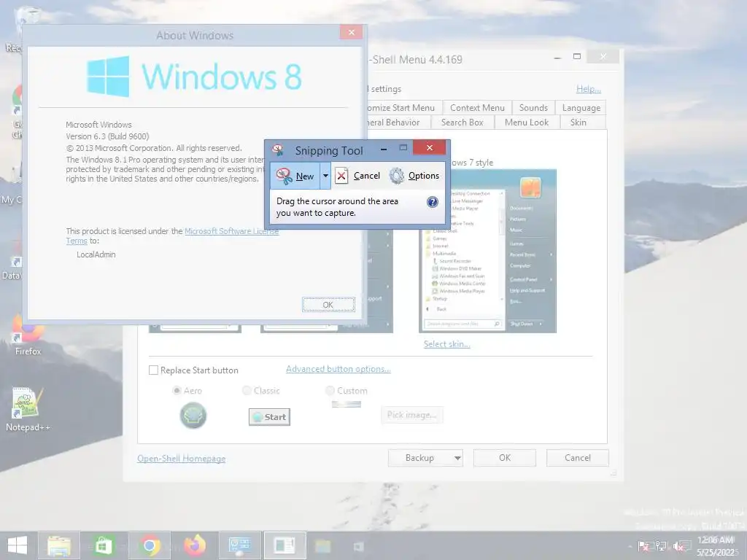This screenshot has height=560, width=747.
Task: Minimize the Snipping Tool window
Action: (x=384, y=149)
